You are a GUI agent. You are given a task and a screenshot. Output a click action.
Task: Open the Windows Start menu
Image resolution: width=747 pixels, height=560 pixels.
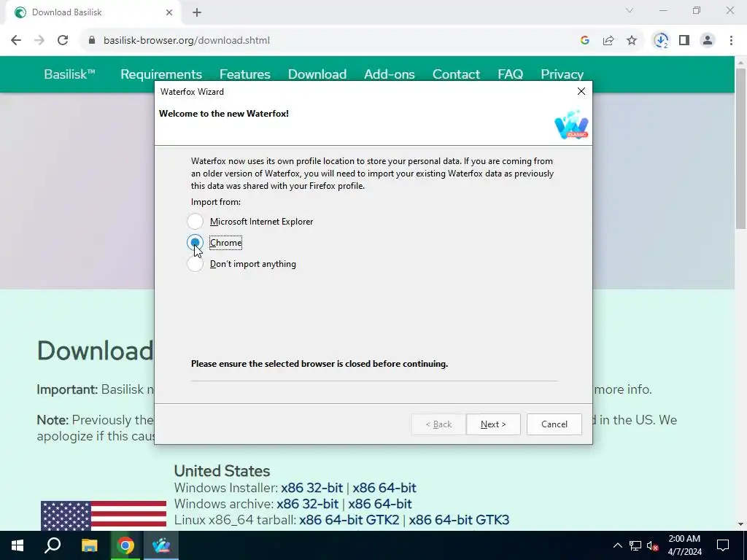pos(18,545)
